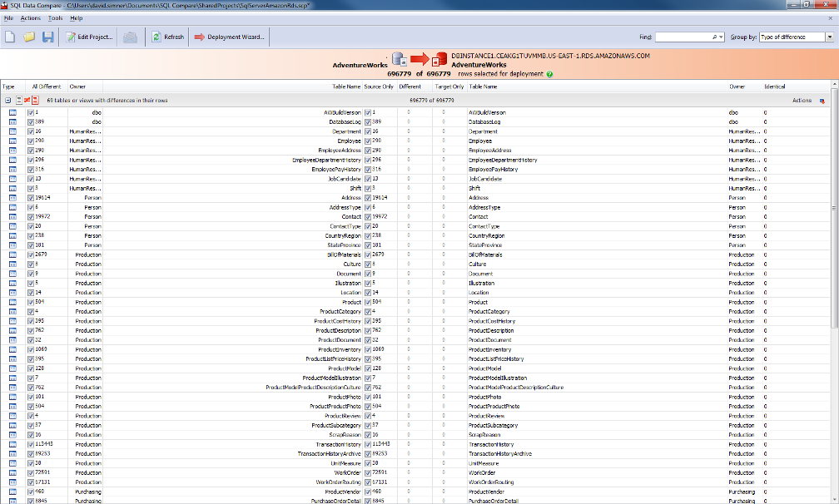Select ScrapReason source table name
The height and width of the screenshot is (504, 839).
click(345, 435)
